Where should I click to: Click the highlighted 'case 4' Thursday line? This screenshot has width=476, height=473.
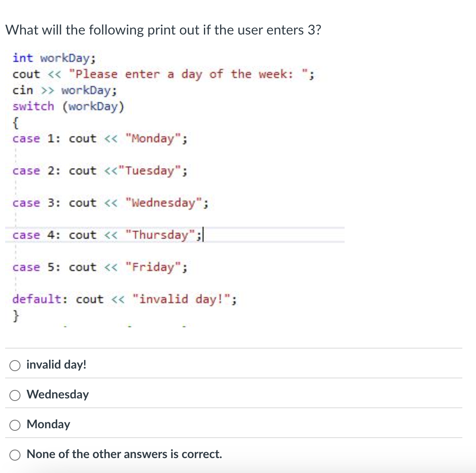point(107,235)
